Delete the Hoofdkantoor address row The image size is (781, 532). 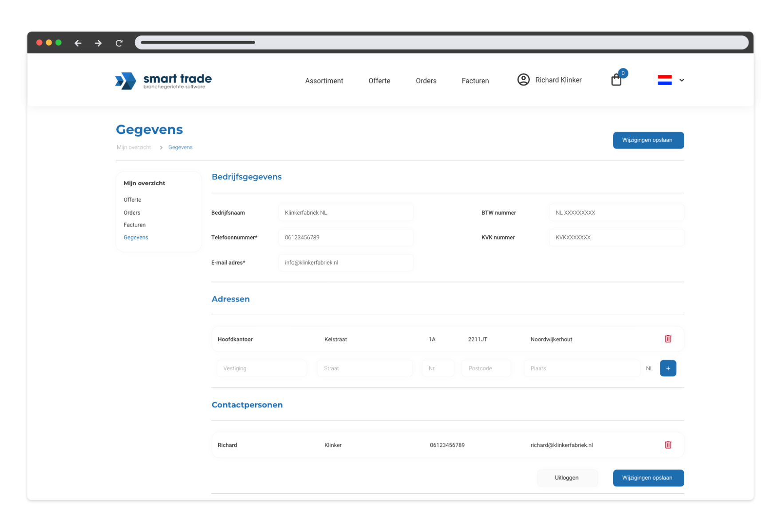668,339
